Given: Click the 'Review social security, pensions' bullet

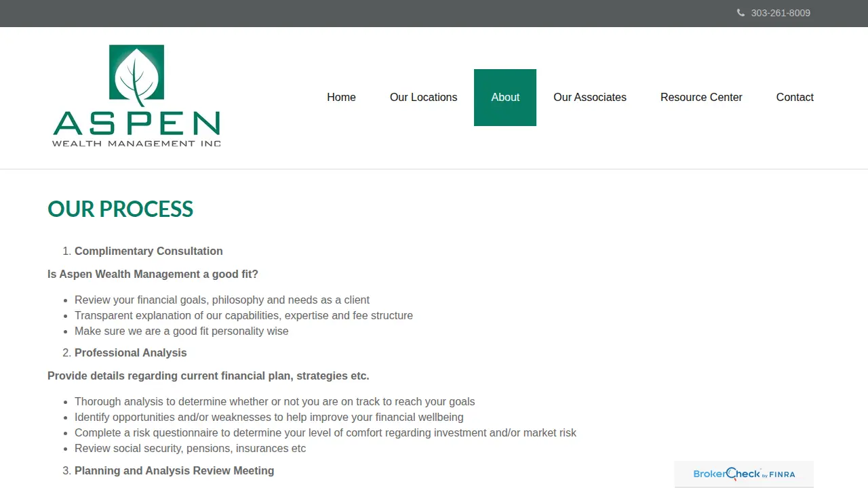Looking at the screenshot, I should (x=190, y=448).
